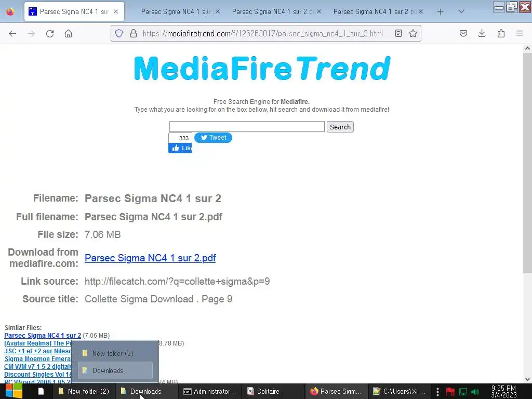The height and width of the screenshot is (399, 532).
Task: Click the red flag tray icon
Action: point(450,392)
